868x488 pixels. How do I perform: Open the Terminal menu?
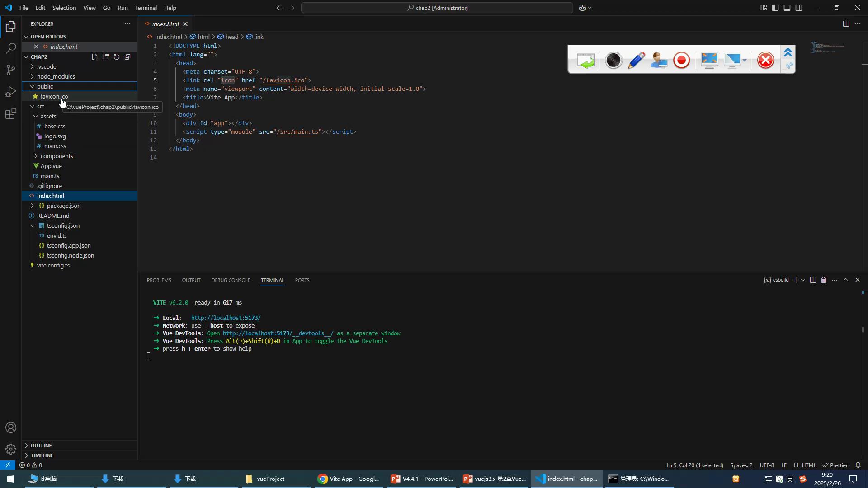[146, 8]
